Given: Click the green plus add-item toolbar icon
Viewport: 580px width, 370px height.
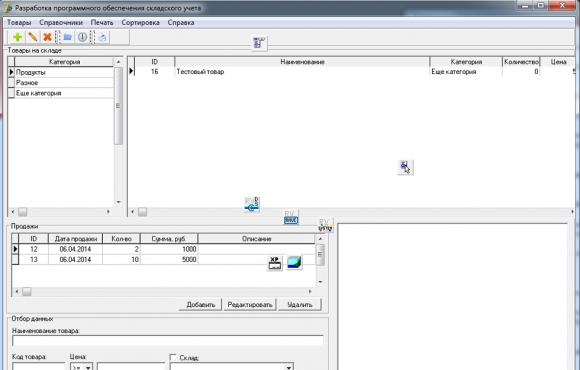Looking at the screenshot, I should (17, 37).
